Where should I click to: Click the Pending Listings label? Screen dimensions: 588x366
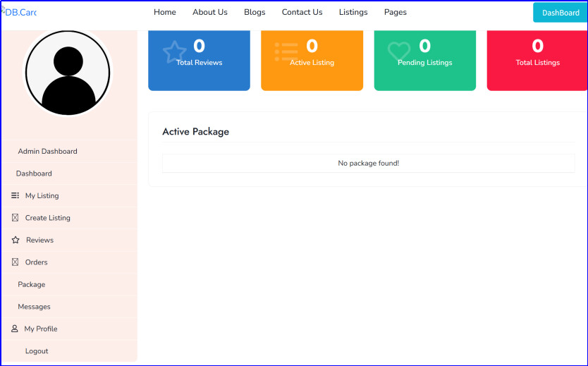[425, 63]
